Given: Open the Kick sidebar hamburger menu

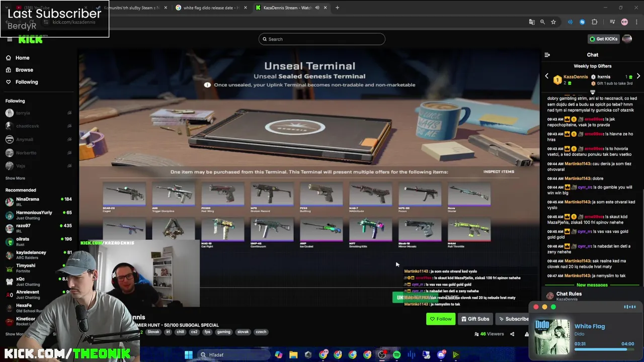Looking at the screenshot, I should pyautogui.click(x=9, y=40).
